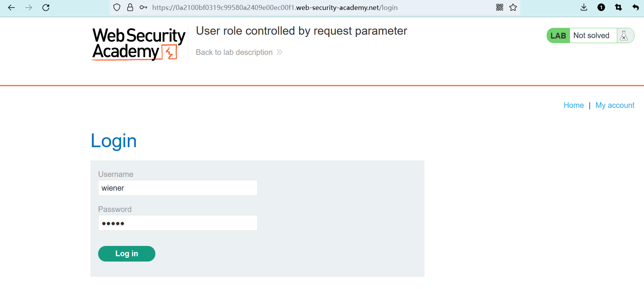Click the browser forward arrow
This screenshot has height=289, width=644.
coord(29,8)
